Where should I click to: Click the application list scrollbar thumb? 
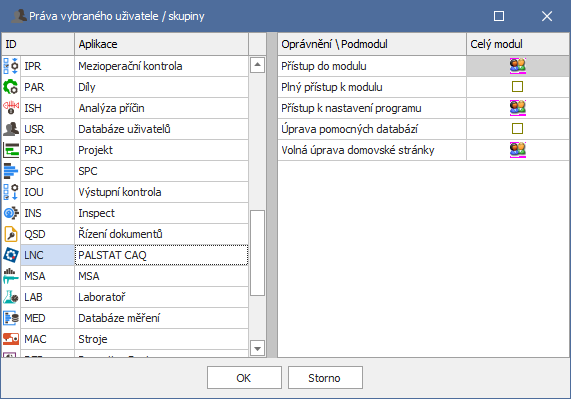[257, 253]
